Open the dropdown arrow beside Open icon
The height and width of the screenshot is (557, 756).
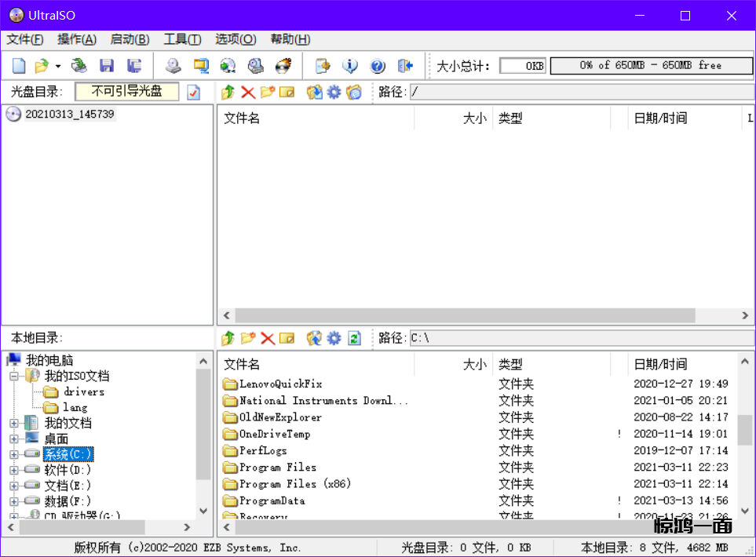[57, 66]
